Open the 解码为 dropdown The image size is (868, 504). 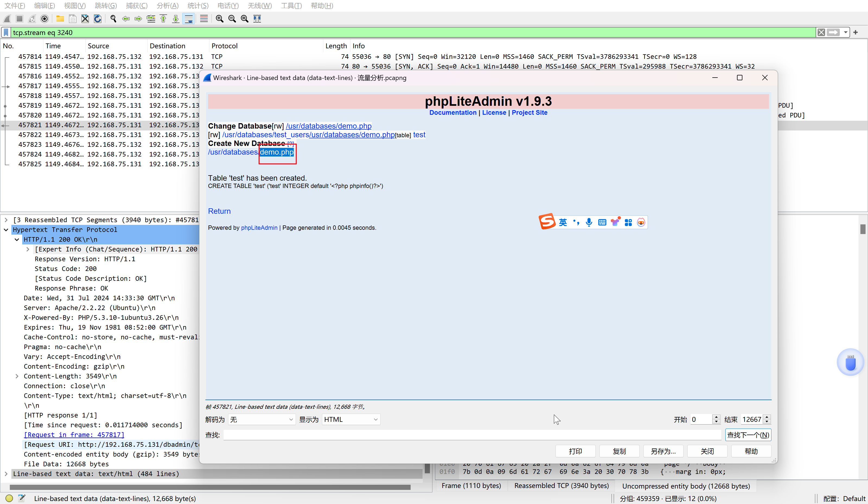tap(262, 419)
